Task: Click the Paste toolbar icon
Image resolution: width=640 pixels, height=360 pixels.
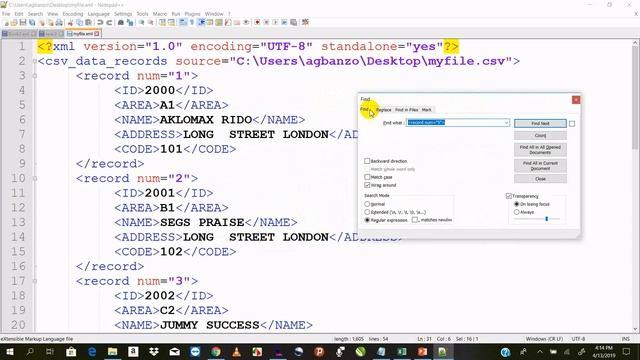Action: click(x=88, y=22)
